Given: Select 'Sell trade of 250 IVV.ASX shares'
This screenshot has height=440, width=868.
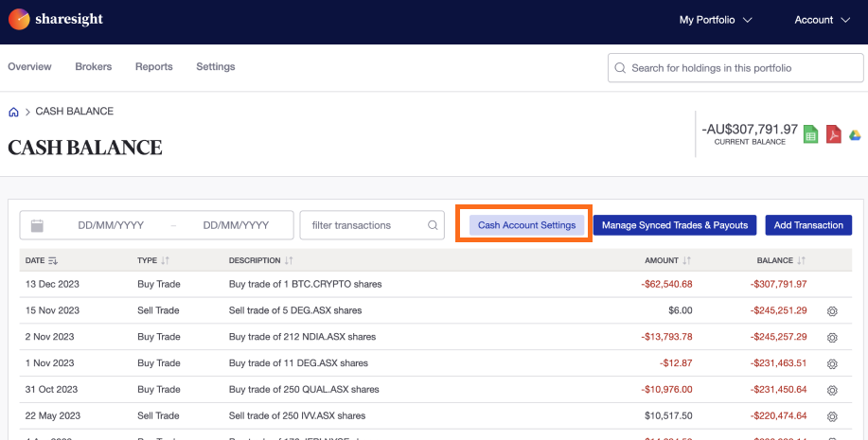Looking at the screenshot, I should (x=297, y=415).
